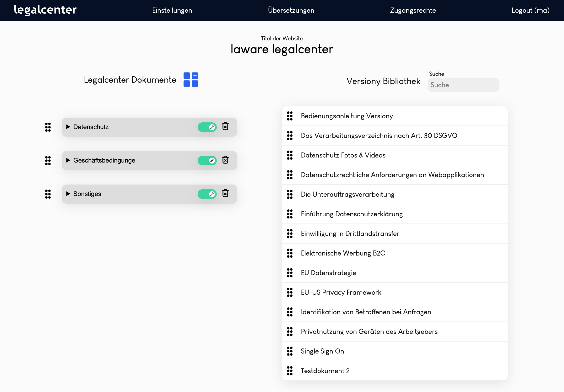The width and height of the screenshot is (564, 392).
Task: Grab the drag handle beside Geschäftsbedingungen
Action: point(48,161)
